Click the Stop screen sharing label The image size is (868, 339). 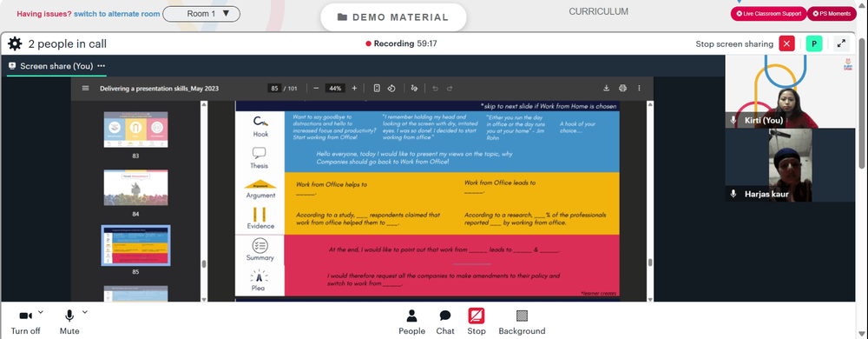[x=734, y=43]
